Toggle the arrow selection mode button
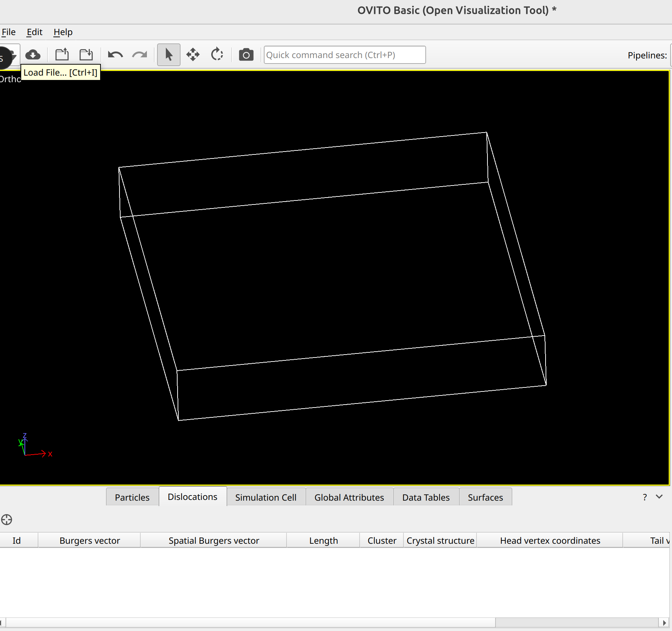The image size is (672, 631). [x=168, y=55]
